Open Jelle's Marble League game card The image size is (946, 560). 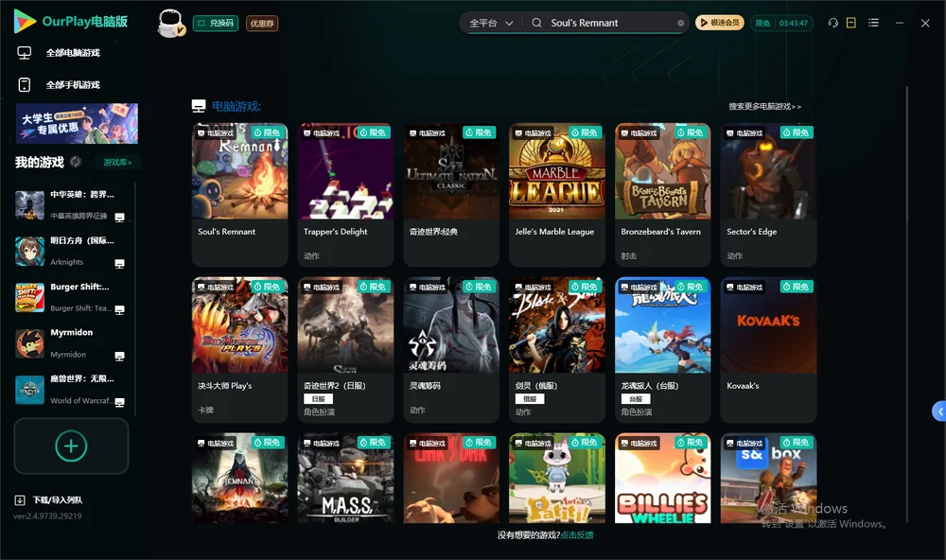[x=557, y=195]
